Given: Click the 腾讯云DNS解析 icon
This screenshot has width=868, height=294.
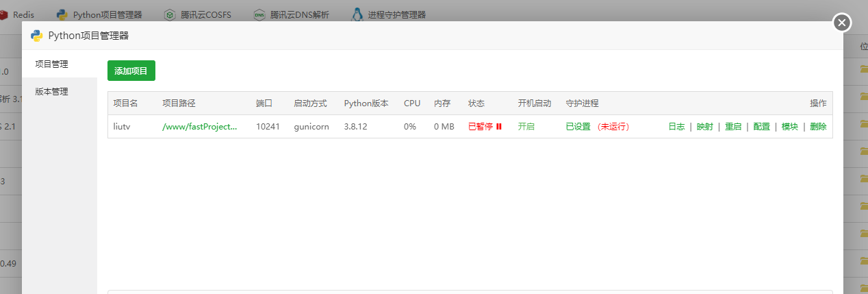Looking at the screenshot, I should [259, 14].
